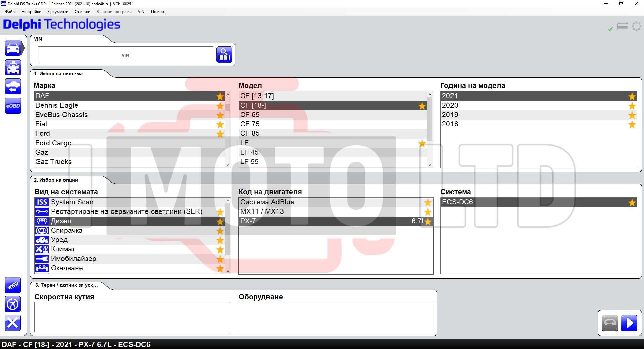Click the battery voltage status icon
Image resolution: width=644 pixels, height=349 pixels.
(623, 26)
